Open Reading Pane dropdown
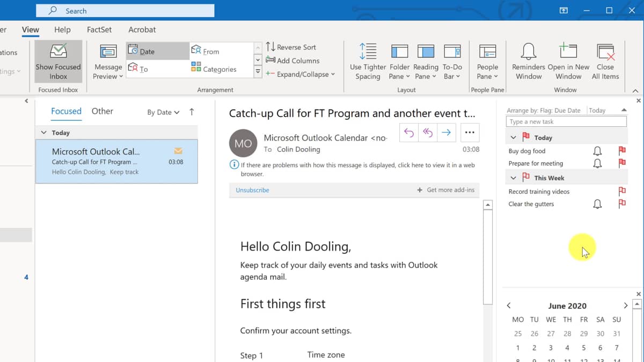 click(426, 61)
